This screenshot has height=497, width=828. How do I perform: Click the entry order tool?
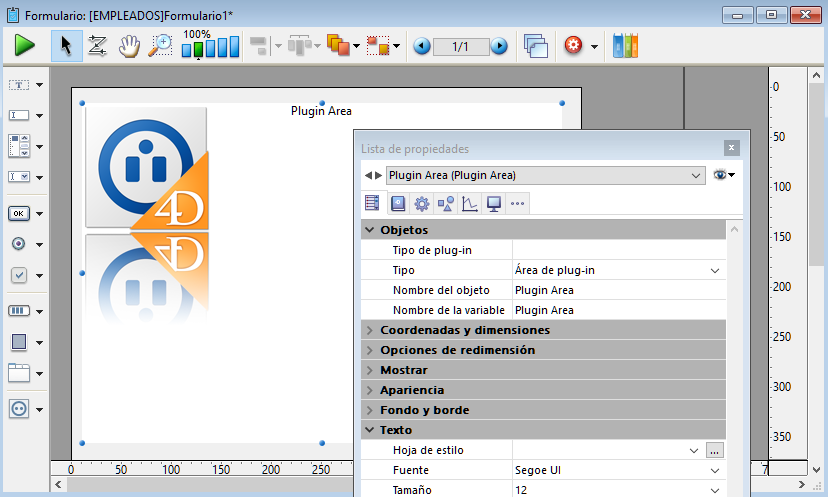click(x=97, y=46)
